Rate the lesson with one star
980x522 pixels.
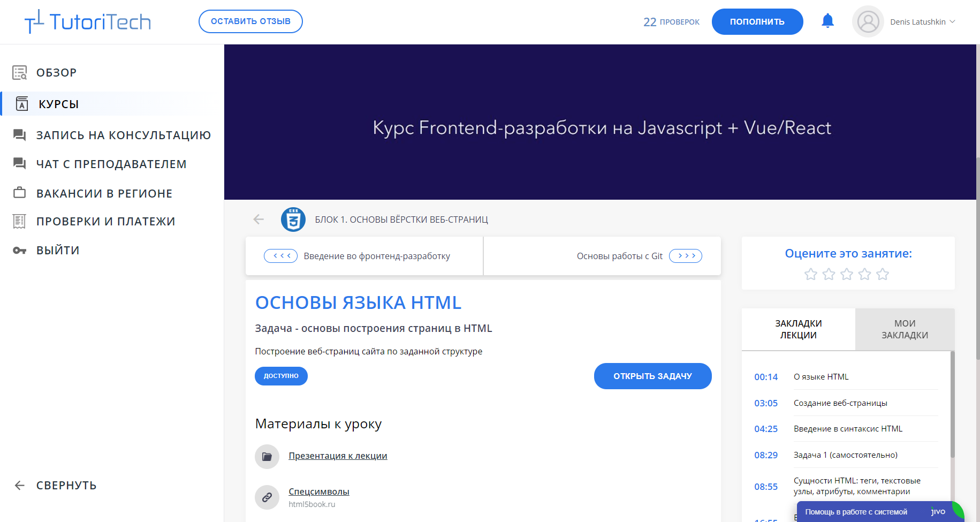[811, 275]
